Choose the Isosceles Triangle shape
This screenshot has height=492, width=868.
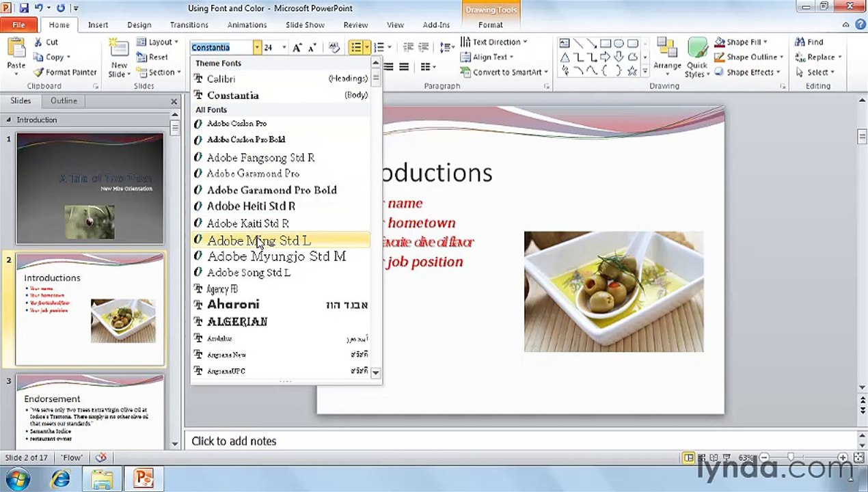pos(565,57)
